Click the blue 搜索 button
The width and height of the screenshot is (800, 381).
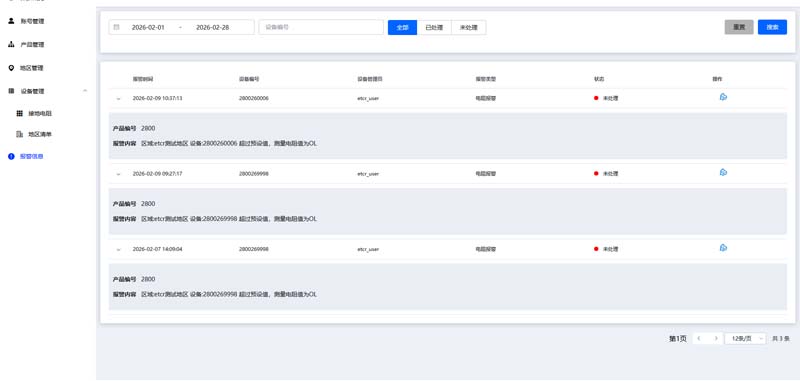772,27
